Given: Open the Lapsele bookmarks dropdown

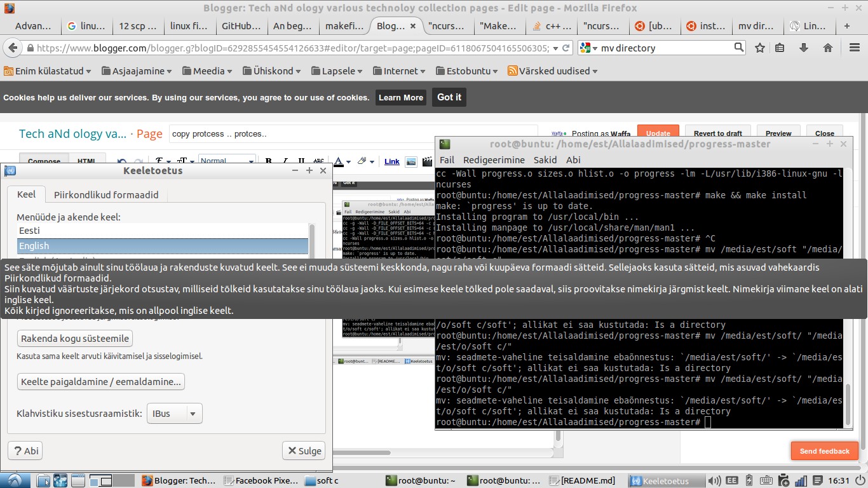Looking at the screenshot, I should pyautogui.click(x=337, y=71).
